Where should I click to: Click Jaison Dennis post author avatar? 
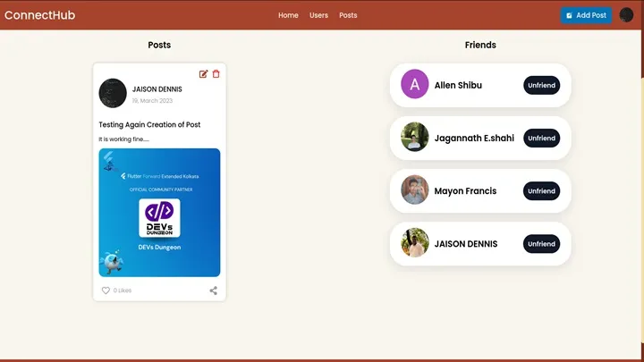pyautogui.click(x=113, y=93)
